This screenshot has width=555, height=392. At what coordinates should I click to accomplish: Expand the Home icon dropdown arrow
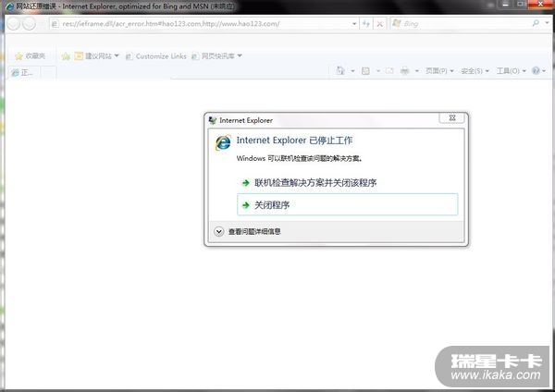point(352,71)
